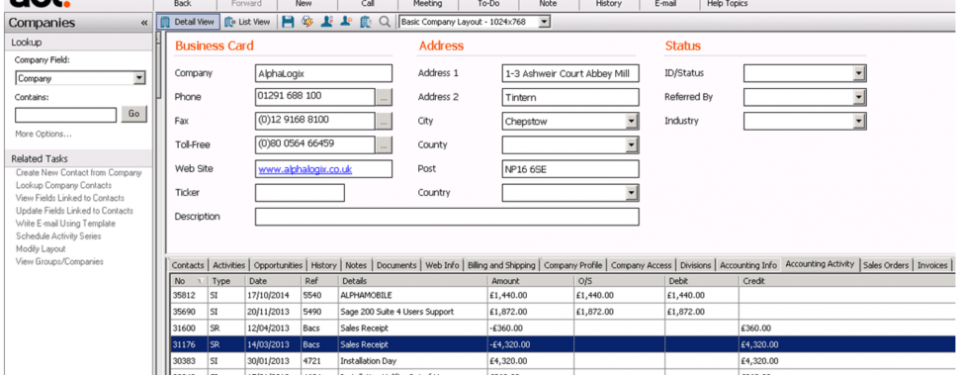Click the Post code field NP16 6SE
Image resolution: width=960 pixels, height=375 pixels.
pyautogui.click(x=570, y=169)
